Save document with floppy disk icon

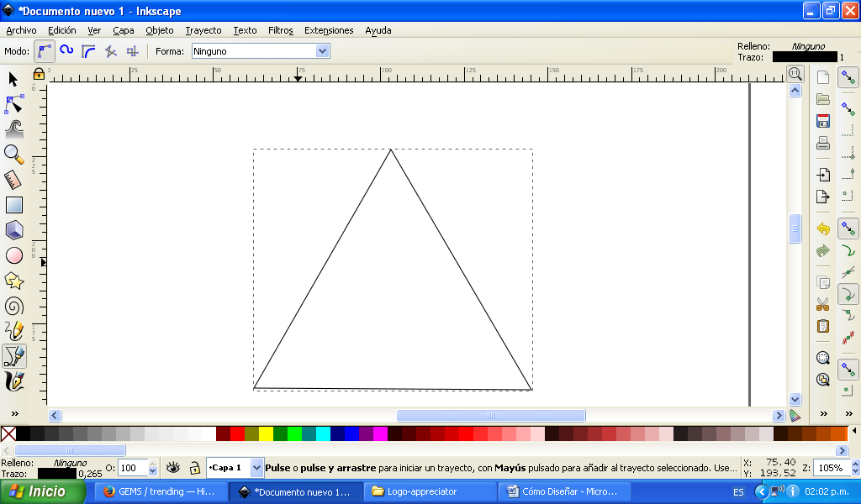[x=822, y=121]
